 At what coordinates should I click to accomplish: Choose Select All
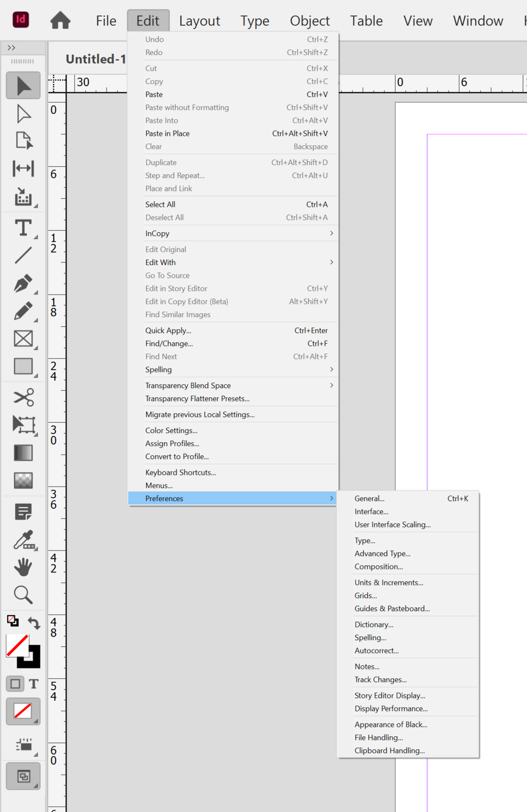[x=233, y=204]
